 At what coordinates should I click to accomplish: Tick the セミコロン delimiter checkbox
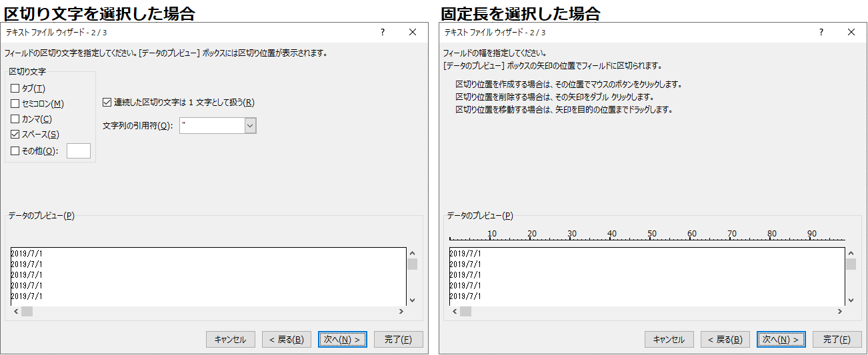[15, 104]
